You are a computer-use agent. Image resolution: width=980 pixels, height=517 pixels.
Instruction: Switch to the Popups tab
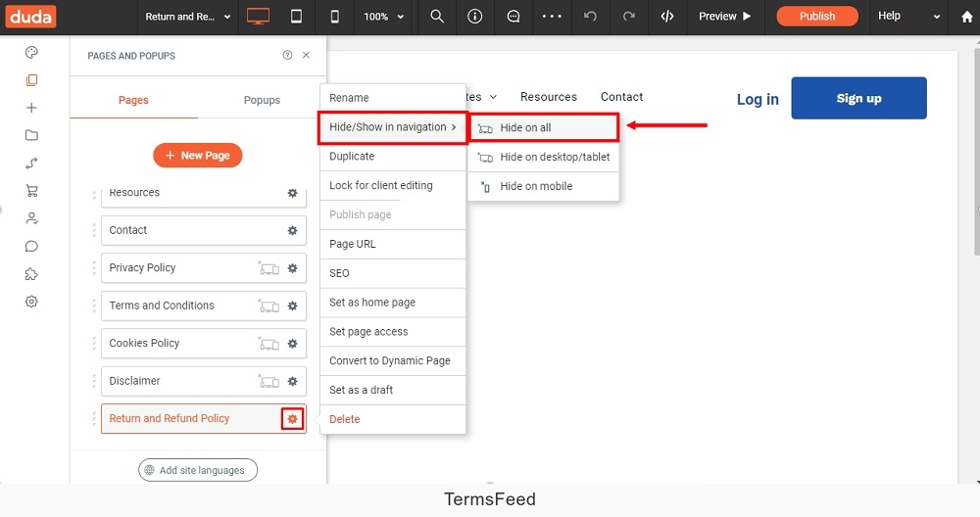[262, 100]
